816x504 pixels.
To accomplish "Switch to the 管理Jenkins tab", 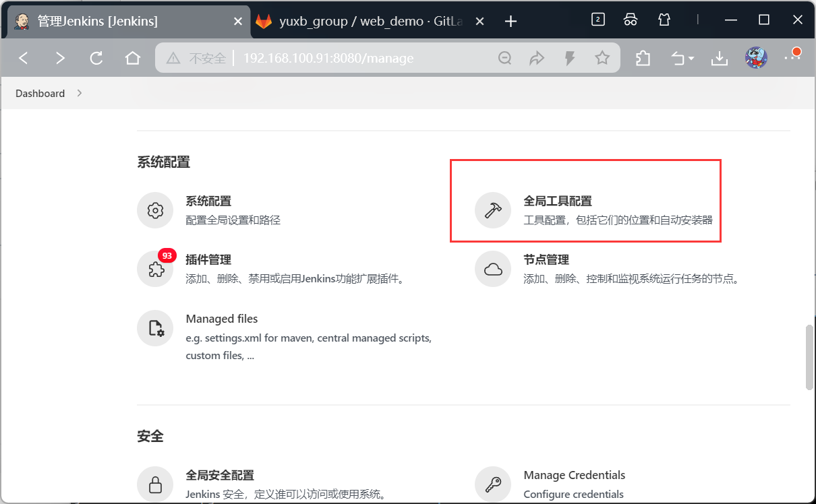I will [x=127, y=22].
